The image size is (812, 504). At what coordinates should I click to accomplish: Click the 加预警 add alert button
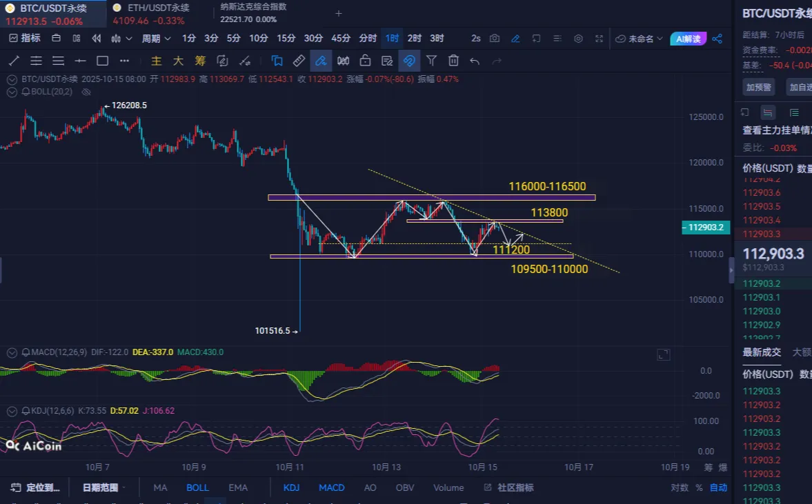pyautogui.click(x=759, y=87)
